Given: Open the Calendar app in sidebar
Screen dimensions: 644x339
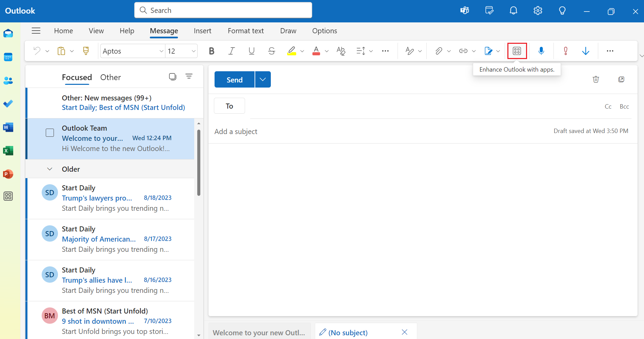Looking at the screenshot, I should 8,57.
